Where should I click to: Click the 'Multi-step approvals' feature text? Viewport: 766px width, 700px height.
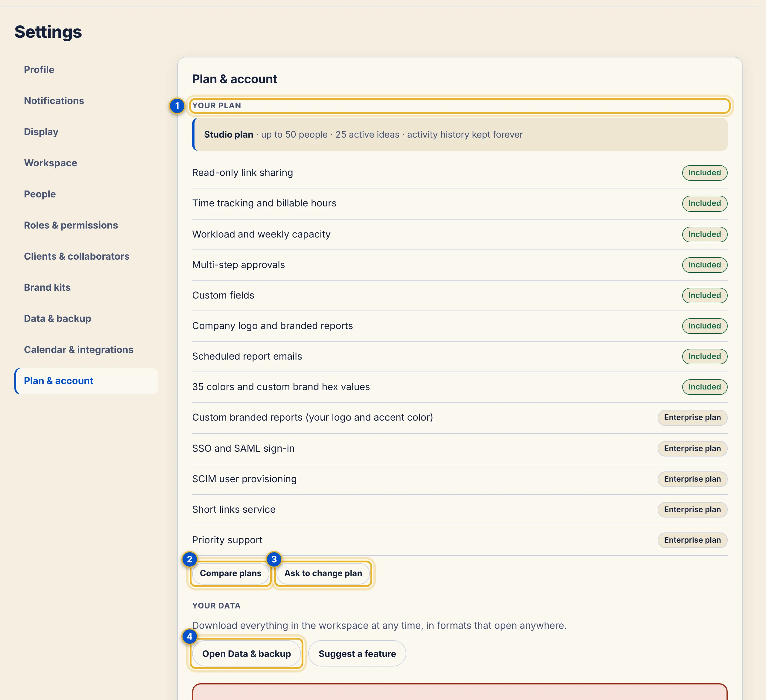238,265
